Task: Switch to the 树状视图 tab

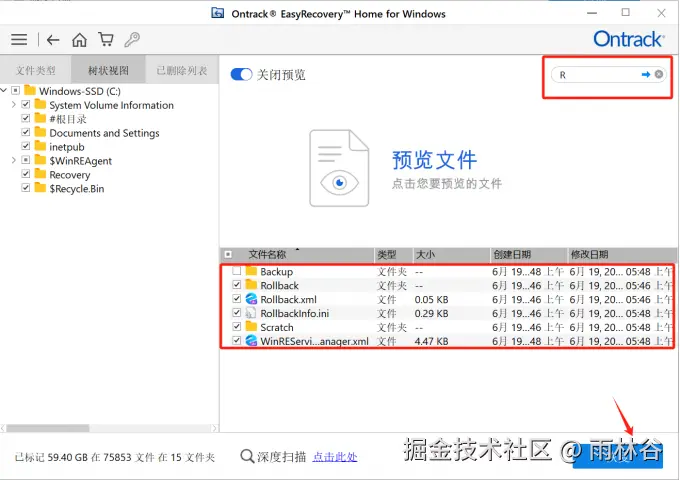Action: point(108,69)
